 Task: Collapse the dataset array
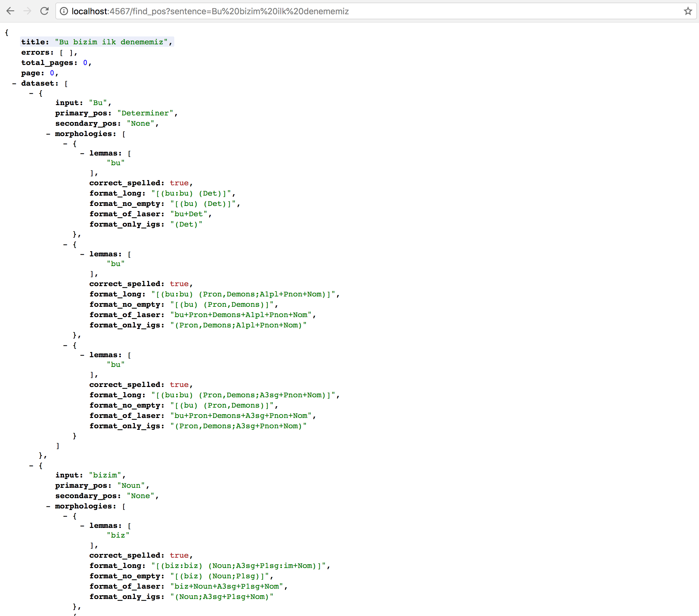(x=14, y=84)
